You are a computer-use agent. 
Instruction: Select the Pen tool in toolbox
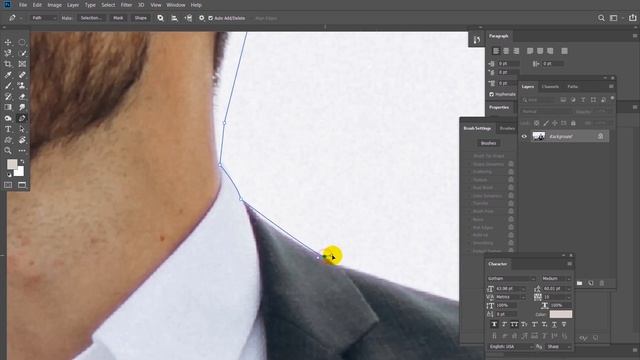pos(22,118)
